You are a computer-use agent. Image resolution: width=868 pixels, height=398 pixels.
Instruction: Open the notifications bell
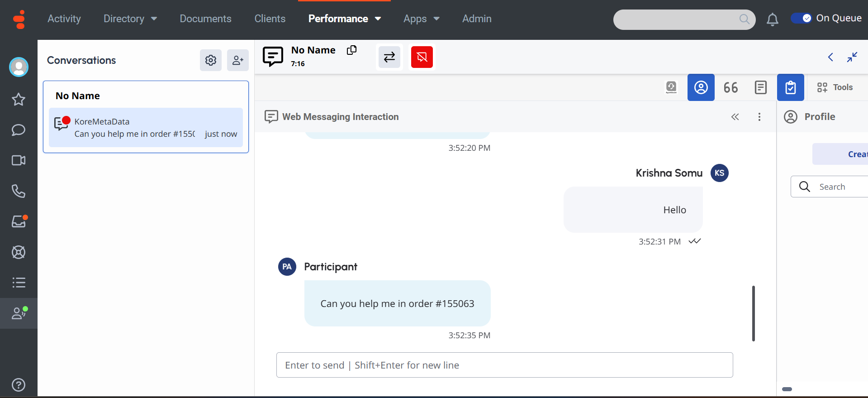[772, 19]
